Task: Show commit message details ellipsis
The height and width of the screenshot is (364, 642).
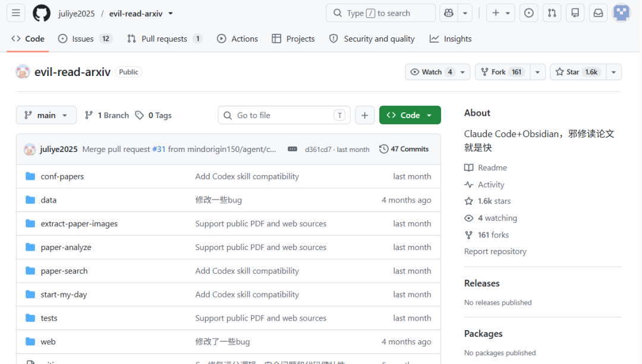Action: point(292,149)
